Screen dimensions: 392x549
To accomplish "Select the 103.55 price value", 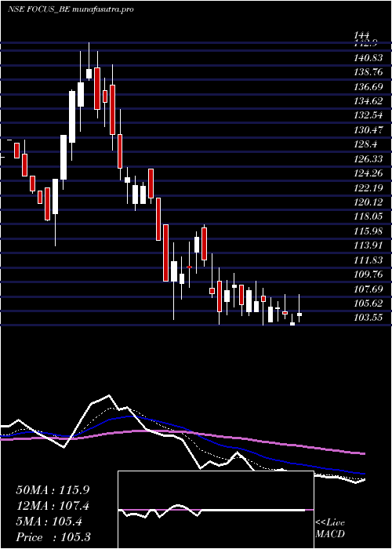I will click(x=368, y=318).
